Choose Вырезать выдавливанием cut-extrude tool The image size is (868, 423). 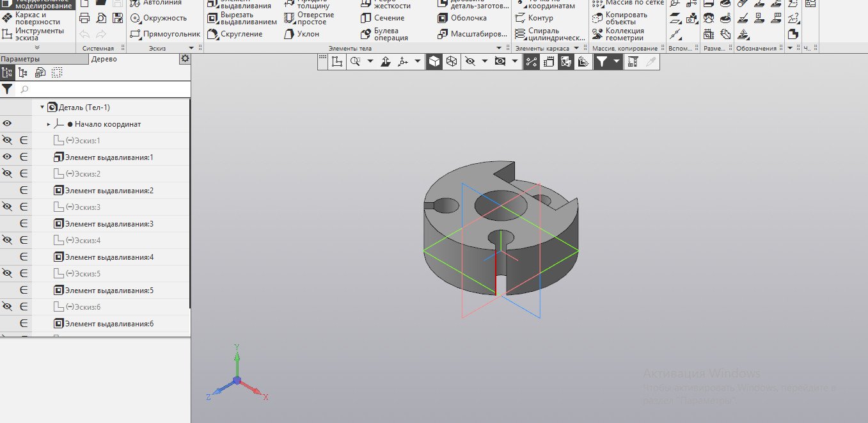coord(248,18)
